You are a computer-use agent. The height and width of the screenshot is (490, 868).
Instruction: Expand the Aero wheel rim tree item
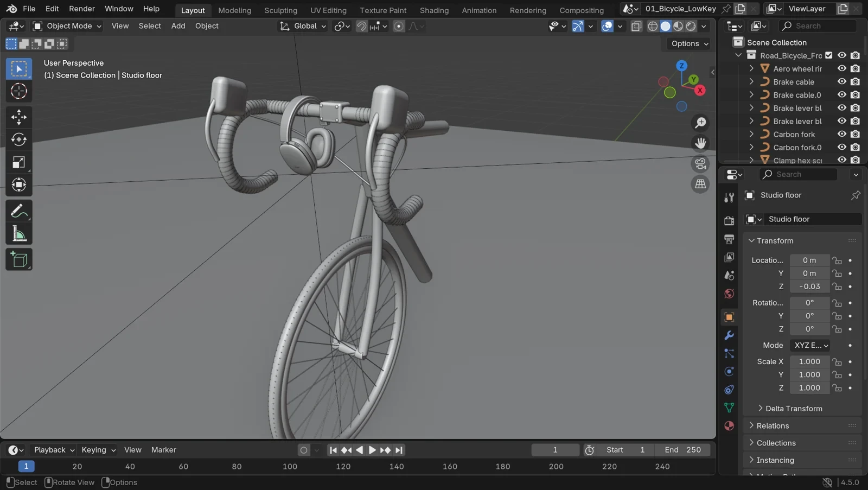coord(751,68)
